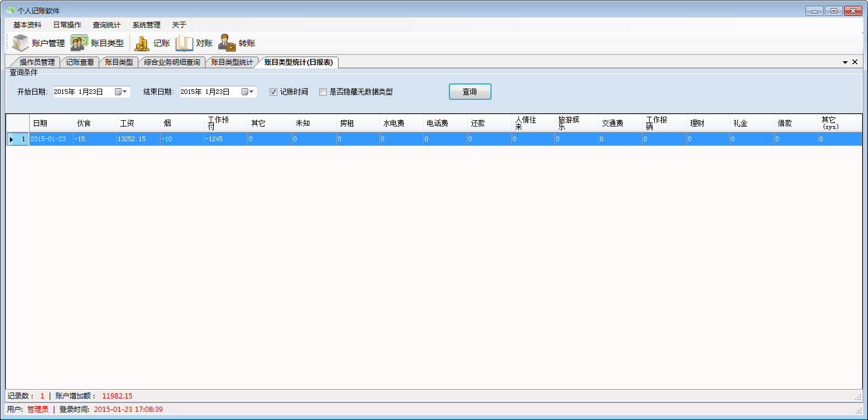This screenshot has height=420, width=868.
Task: Uncheck the 记账时间 checkbox
Action: click(273, 92)
